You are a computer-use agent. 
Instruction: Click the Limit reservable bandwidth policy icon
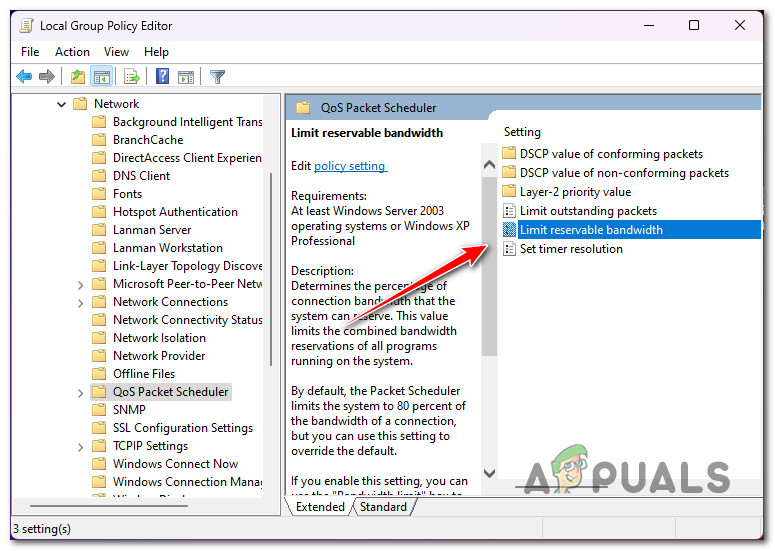(x=509, y=230)
